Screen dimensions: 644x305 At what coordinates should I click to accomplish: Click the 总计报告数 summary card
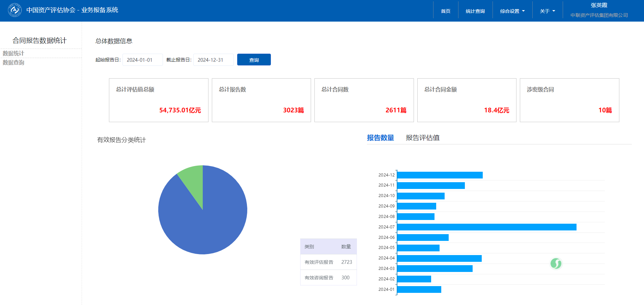click(x=261, y=100)
